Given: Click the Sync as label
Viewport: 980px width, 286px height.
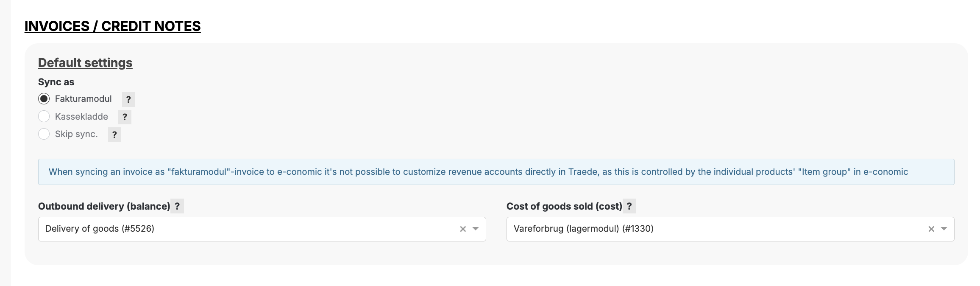Looking at the screenshot, I should [x=56, y=82].
